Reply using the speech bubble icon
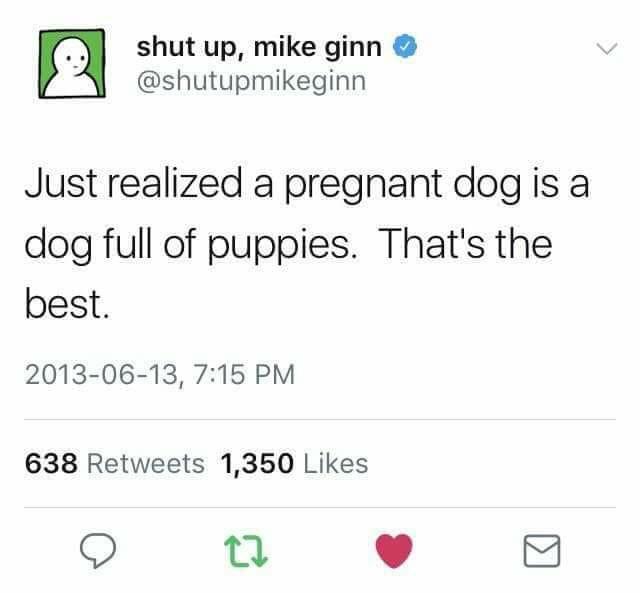The image size is (640, 593). 98,551
